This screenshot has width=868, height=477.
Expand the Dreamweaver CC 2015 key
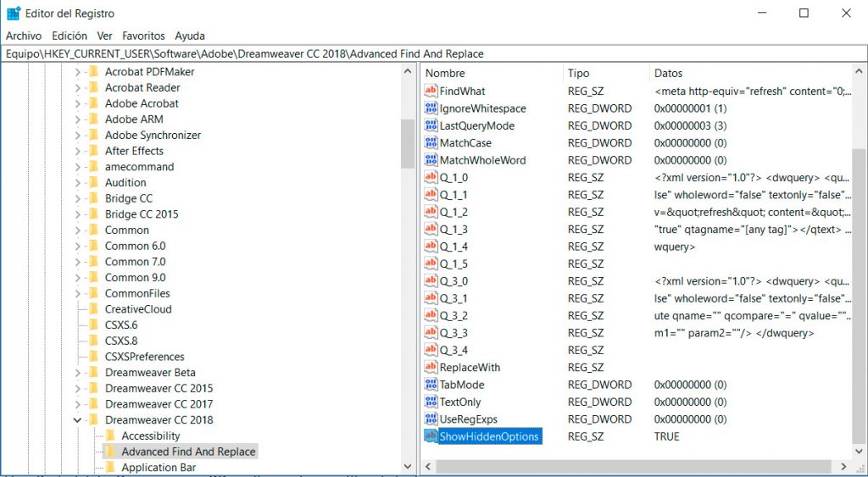[77, 388]
